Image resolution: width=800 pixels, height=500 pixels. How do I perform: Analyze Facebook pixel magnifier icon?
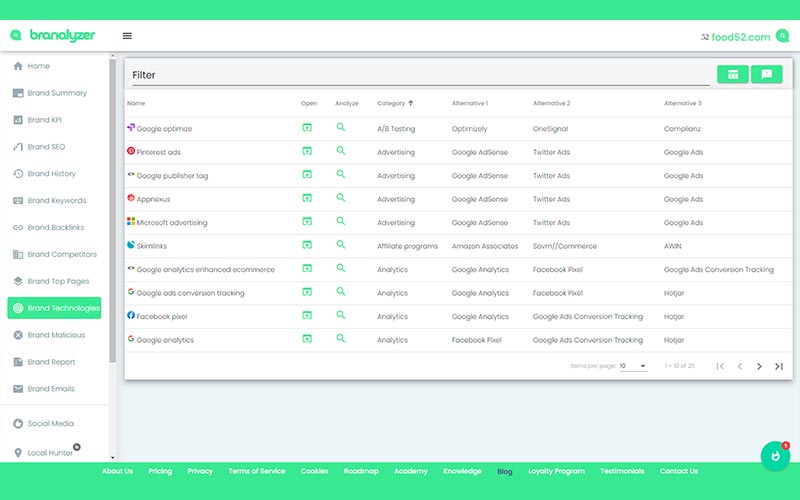341,315
